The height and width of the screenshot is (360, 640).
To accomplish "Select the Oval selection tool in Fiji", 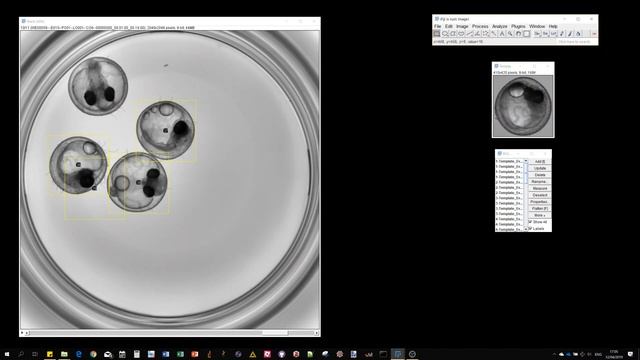I will (445, 34).
